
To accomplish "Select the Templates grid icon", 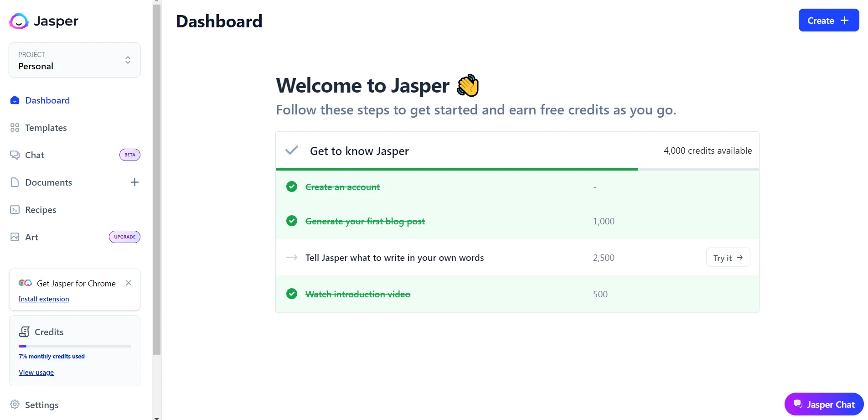I will coord(14,128).
